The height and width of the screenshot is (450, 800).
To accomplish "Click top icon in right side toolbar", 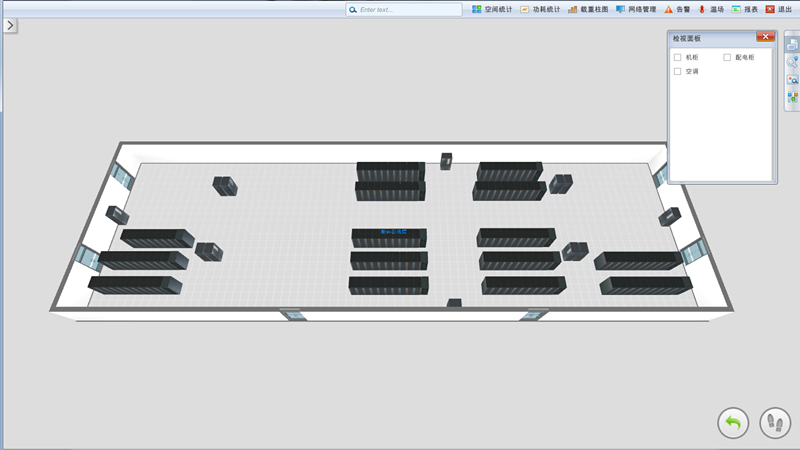I will [792, 45].
